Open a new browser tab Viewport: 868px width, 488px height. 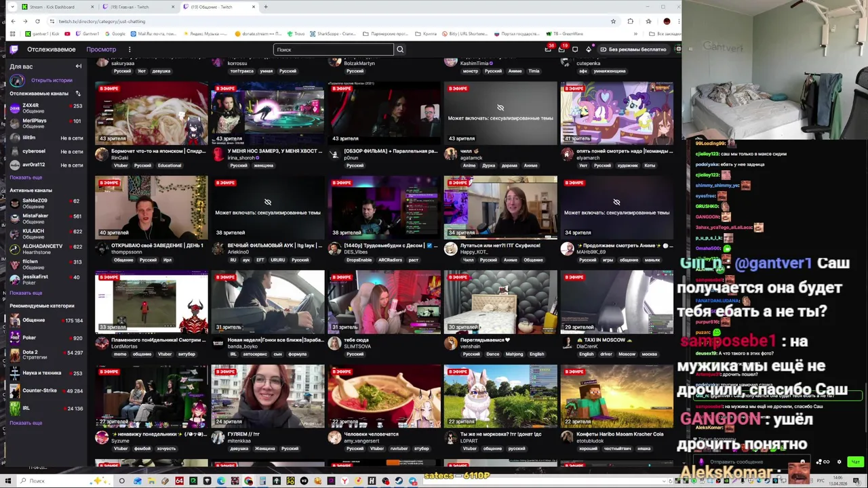tap(265, 7)
